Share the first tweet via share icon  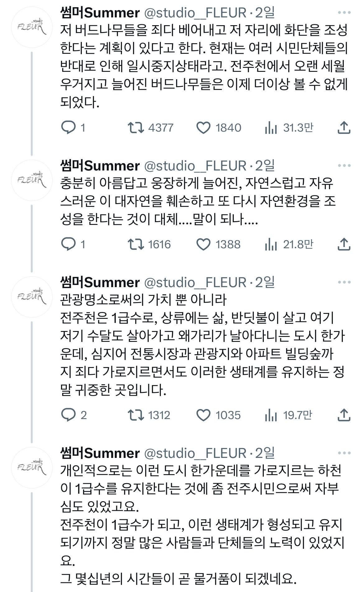(344, 126)
